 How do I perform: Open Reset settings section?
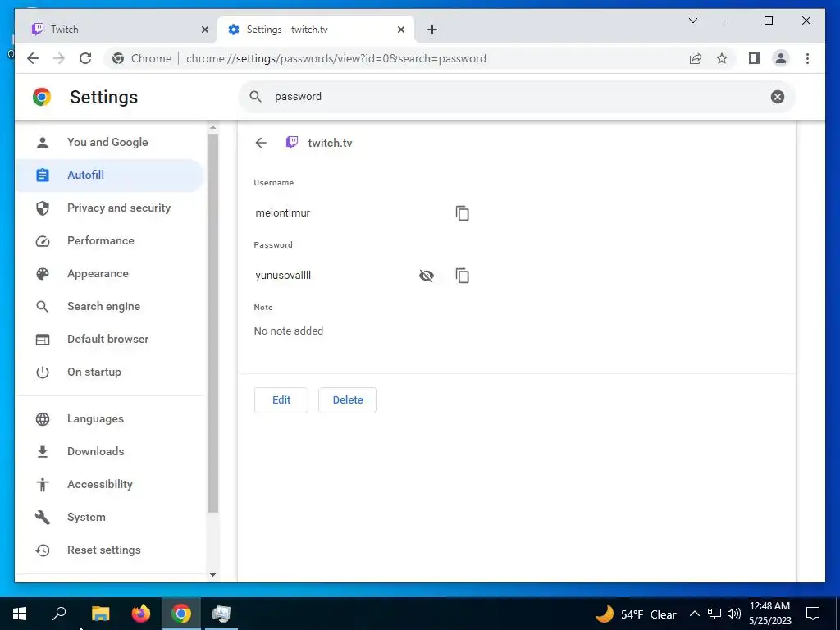click(109, 550)
